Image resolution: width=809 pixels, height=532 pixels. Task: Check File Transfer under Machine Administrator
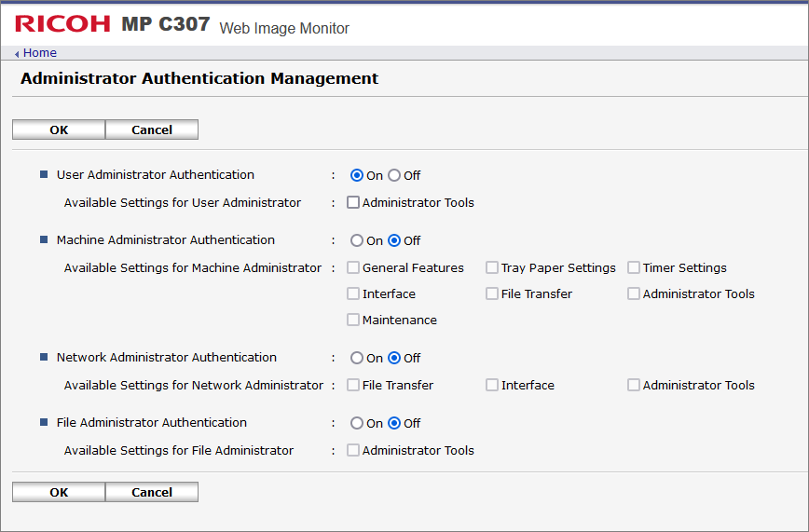pyautogui.click(x=492, y=293)
